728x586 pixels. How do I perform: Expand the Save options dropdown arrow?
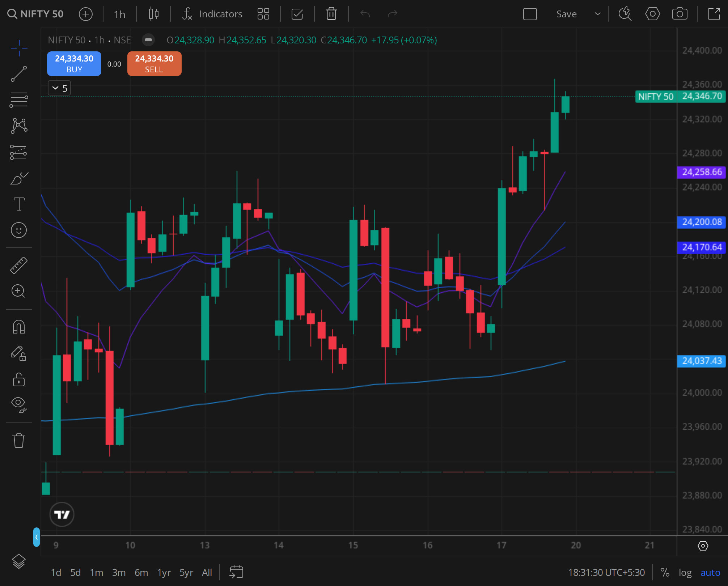point(598,14)
